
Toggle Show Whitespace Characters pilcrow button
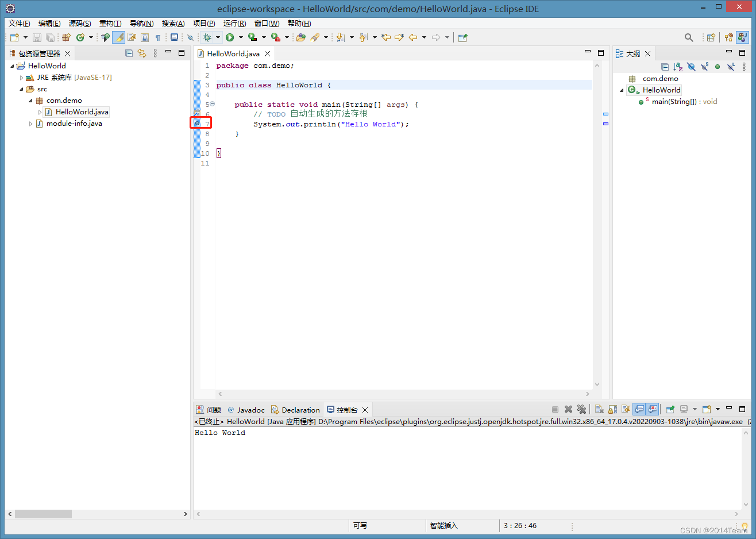158,37
